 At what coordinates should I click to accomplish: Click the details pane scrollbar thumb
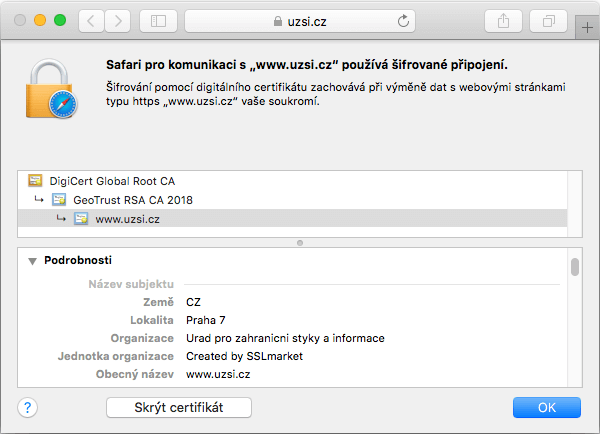click(x=575, y=267)
